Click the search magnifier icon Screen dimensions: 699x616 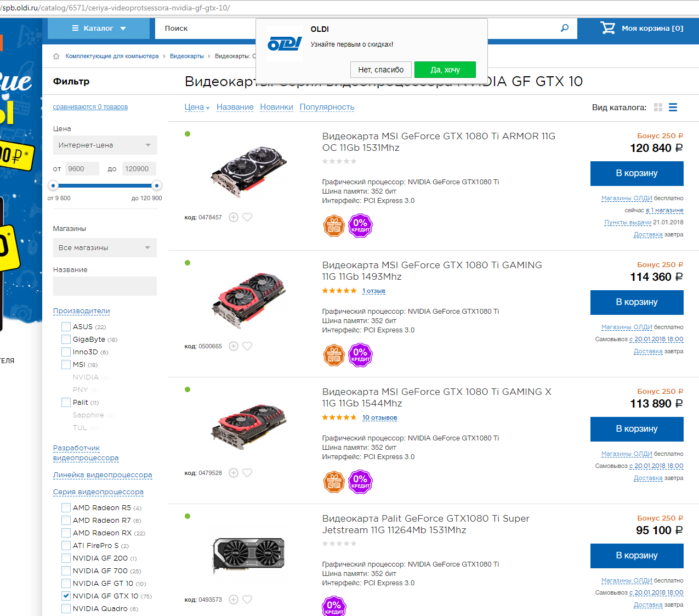[565, 28]
